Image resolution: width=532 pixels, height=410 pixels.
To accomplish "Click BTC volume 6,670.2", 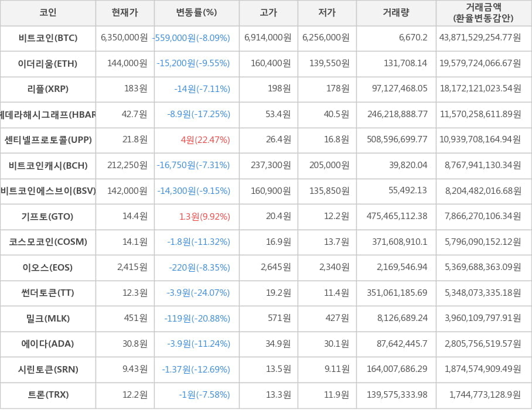I will pyautogui.click(x=413, y=37).
